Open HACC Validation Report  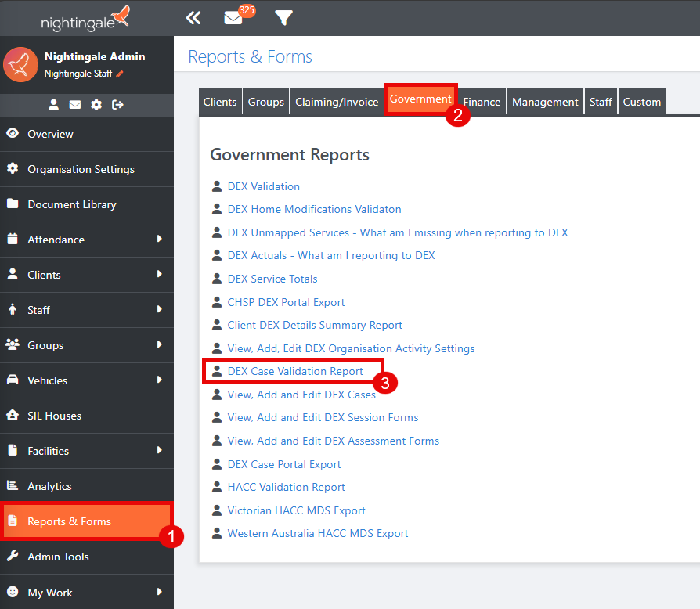[x=286, y=487]
